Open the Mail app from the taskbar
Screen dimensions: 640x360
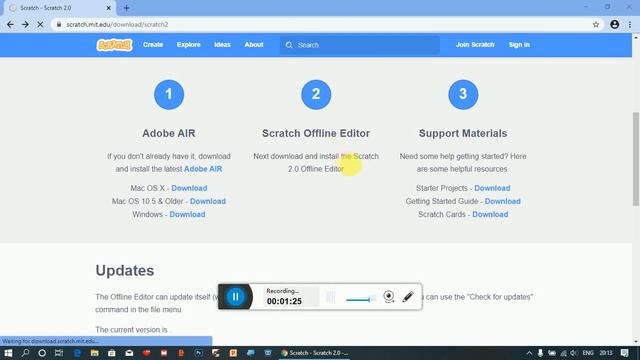click(x=129, y=353)
